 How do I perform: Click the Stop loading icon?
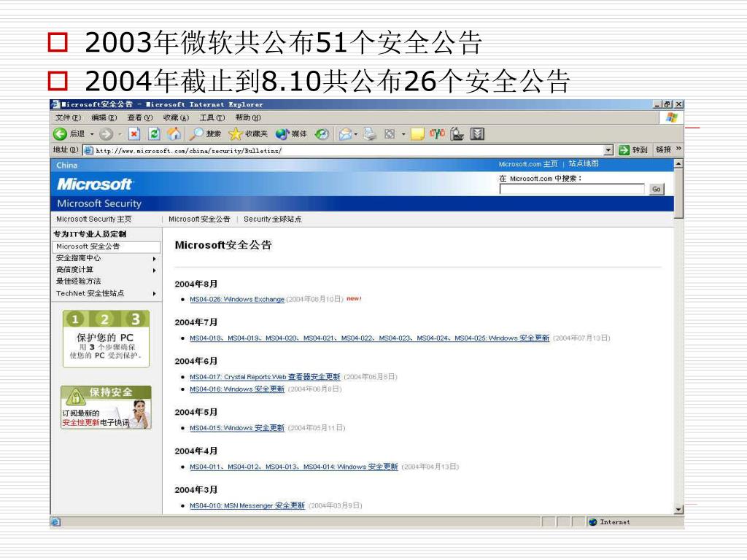point(134,134)
